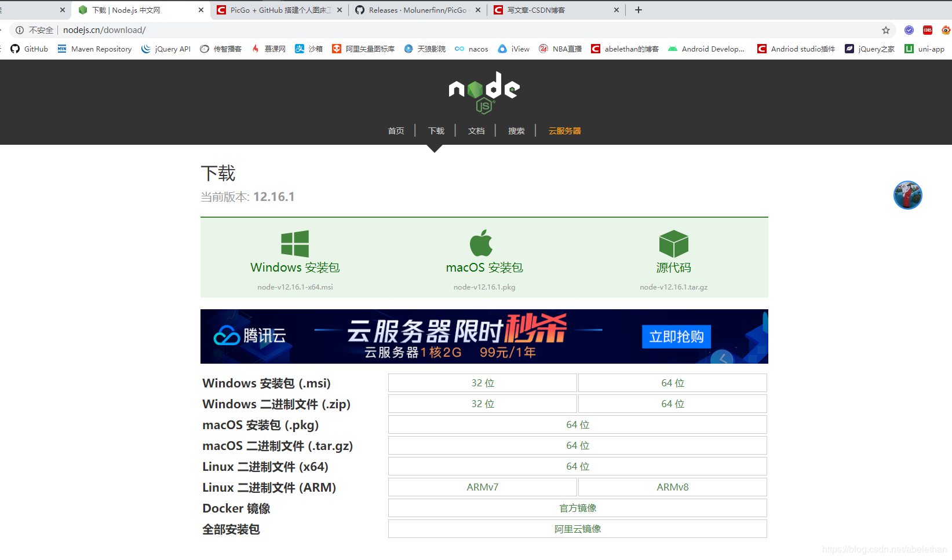Open the iView bookmark
This screenshot has height=560, width=952.
coord(514,49)
